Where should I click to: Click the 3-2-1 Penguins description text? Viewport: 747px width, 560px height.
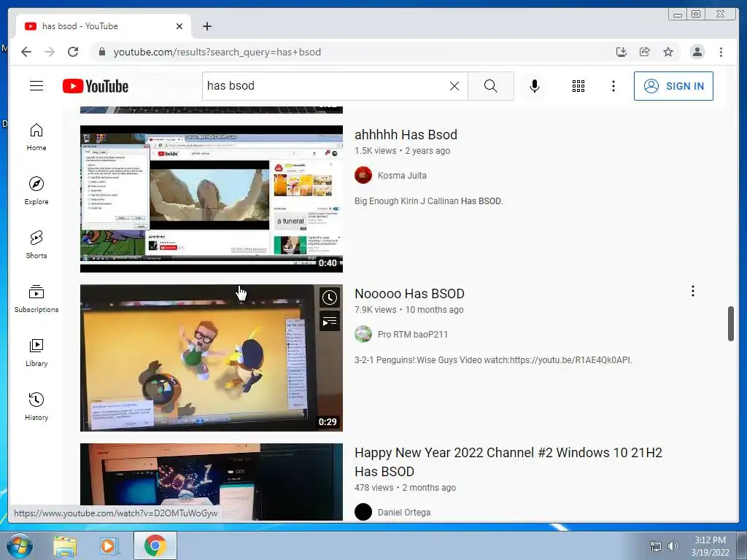[x=493, y=360]
